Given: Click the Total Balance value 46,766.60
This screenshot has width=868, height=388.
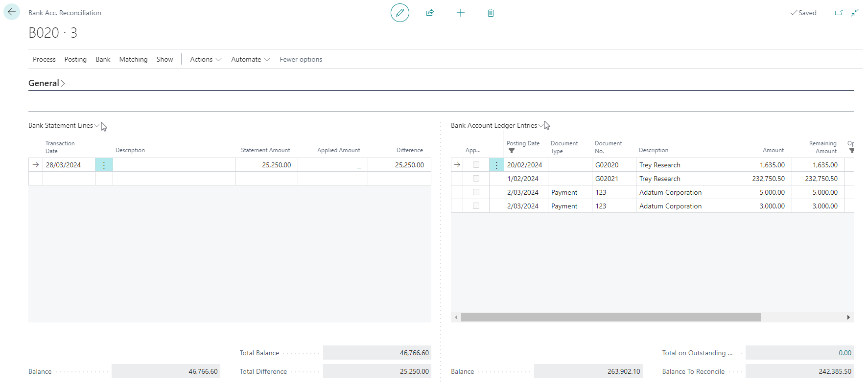Looking at the screenshot, I should click(x=377, y=353).
